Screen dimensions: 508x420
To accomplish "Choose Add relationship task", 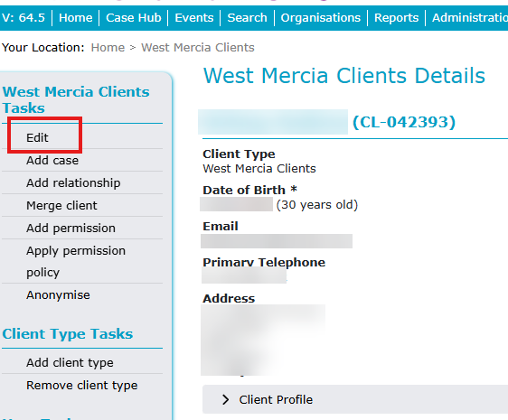I will (73, 183).
